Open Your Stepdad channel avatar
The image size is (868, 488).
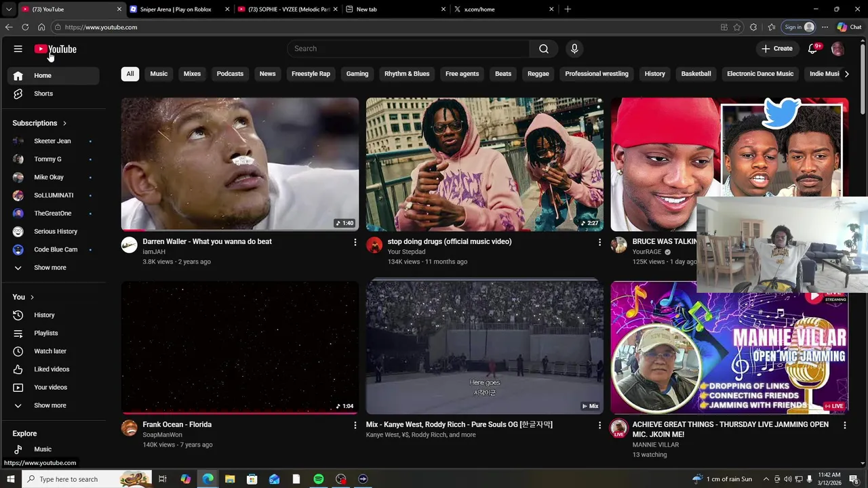coord(374,245)
